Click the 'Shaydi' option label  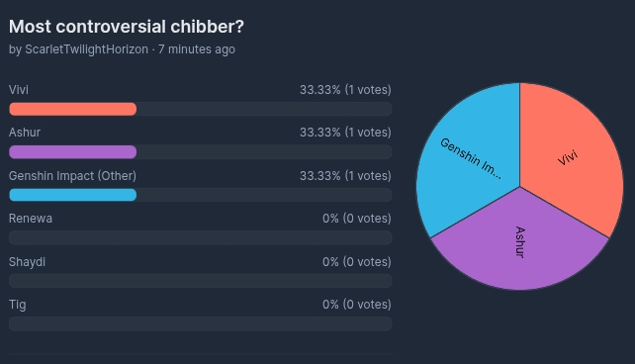[x=27, y=262]
